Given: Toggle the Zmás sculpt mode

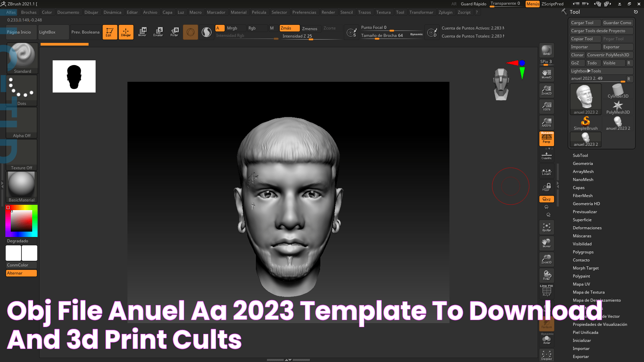Looking at the screenshot, I should 289,28.
